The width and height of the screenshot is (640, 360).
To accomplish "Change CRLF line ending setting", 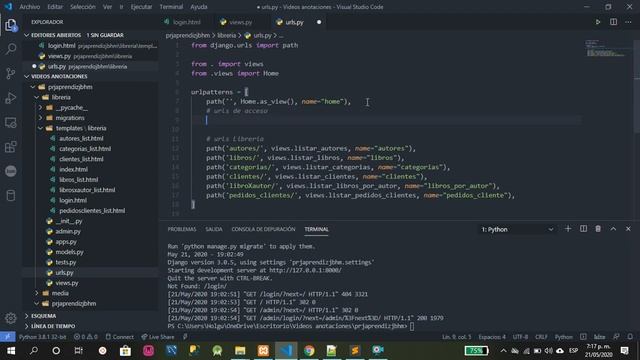I will 541,337.
